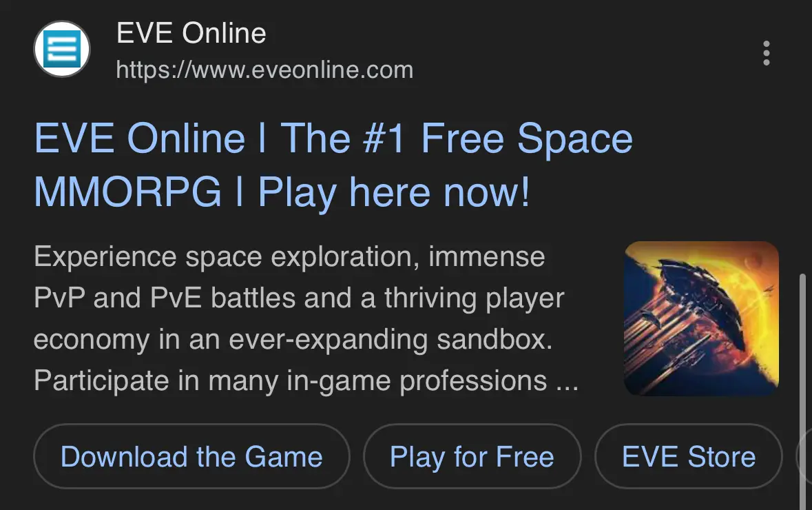Select the Play for Free chip

(472, 456)
